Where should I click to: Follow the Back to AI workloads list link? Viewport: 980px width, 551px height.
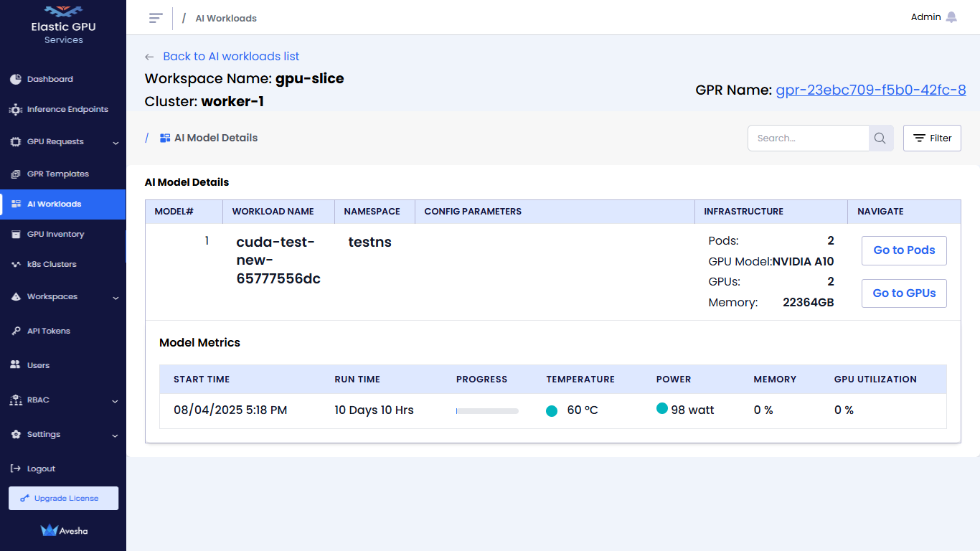[x=230, y=57]
